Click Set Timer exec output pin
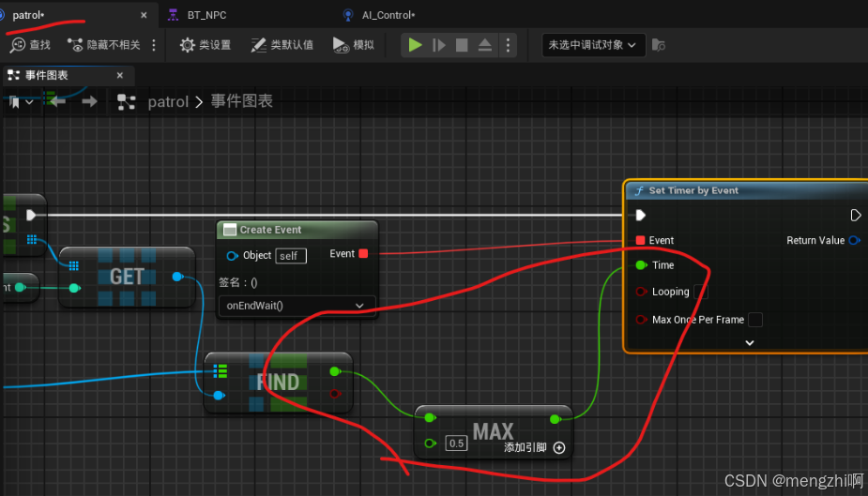 [855, 215]
